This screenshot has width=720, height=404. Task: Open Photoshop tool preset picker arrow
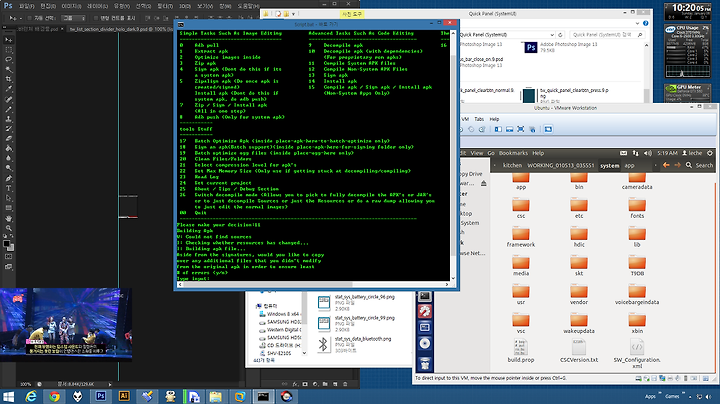[20, 18]
